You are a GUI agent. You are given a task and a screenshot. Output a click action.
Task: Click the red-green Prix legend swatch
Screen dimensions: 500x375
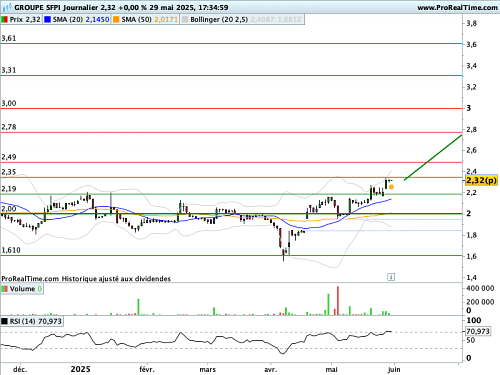pos(4,20)
